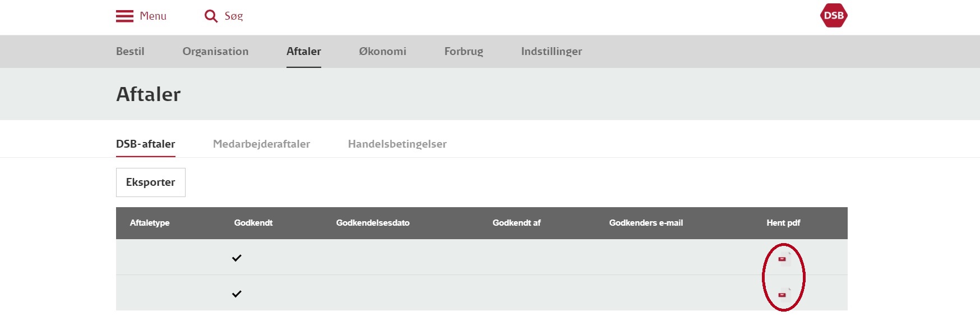Open the Bestil navigation item
980x329 pixels.
click(x=130, y=51)
